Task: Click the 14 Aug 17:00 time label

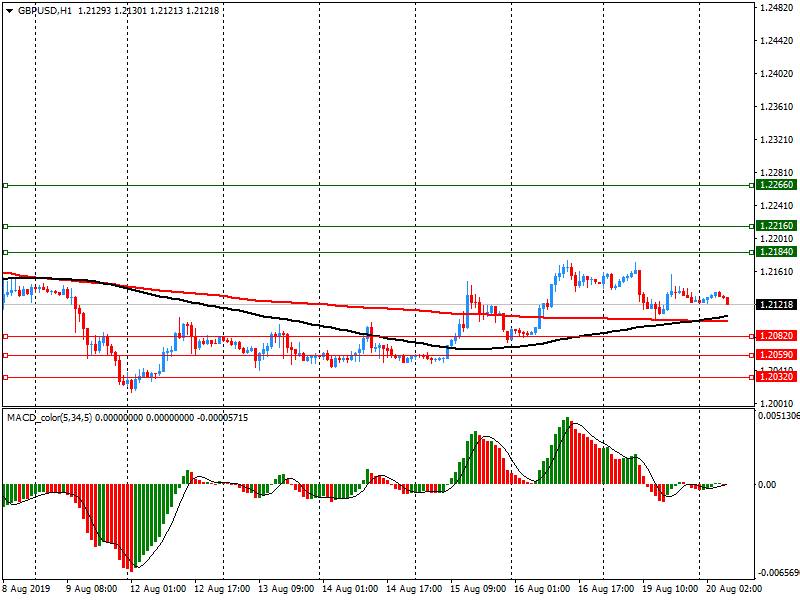Action: click(x=414, y=589)
